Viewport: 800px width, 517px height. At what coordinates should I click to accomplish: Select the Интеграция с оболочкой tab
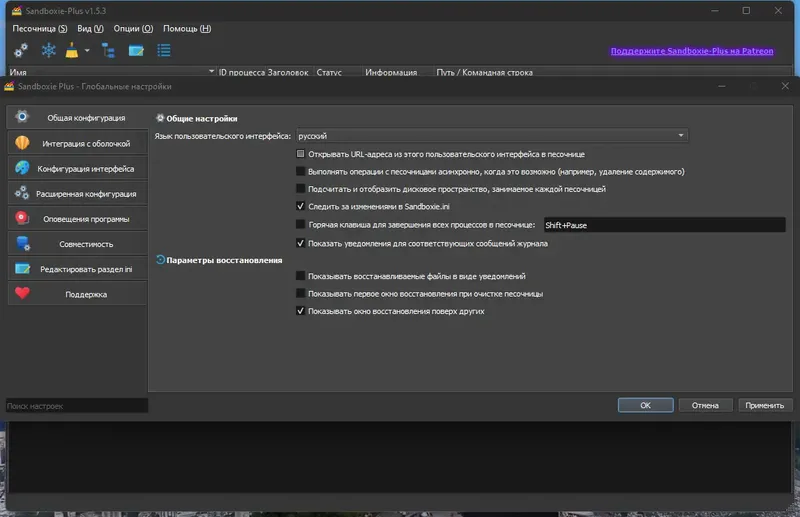pos(78,143)
